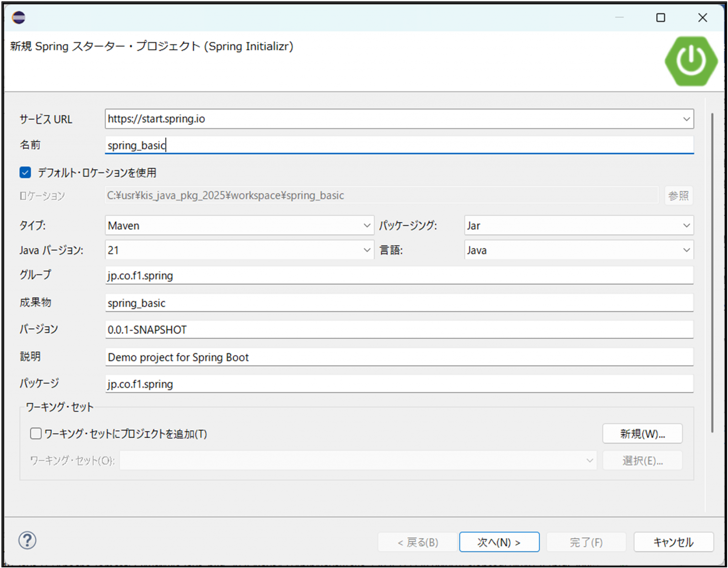Click the green Spring power logo
Viewport: 728px width, 568px height.
click(x=691, y=61)
